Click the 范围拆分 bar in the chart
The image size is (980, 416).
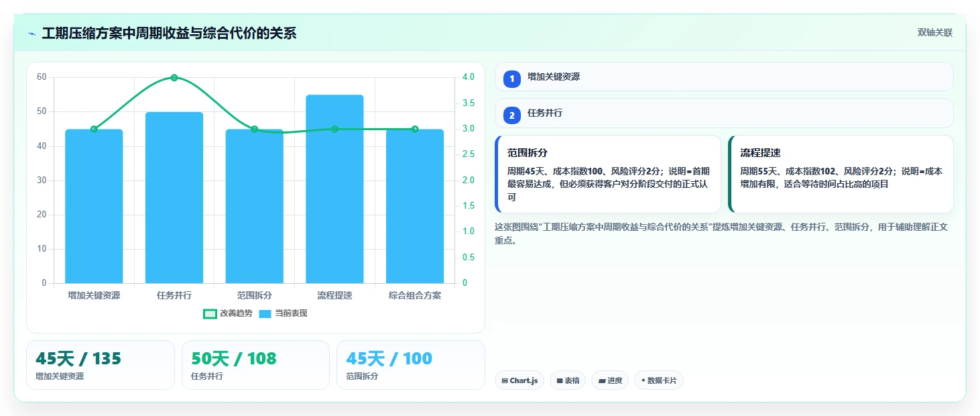(254, 206)
